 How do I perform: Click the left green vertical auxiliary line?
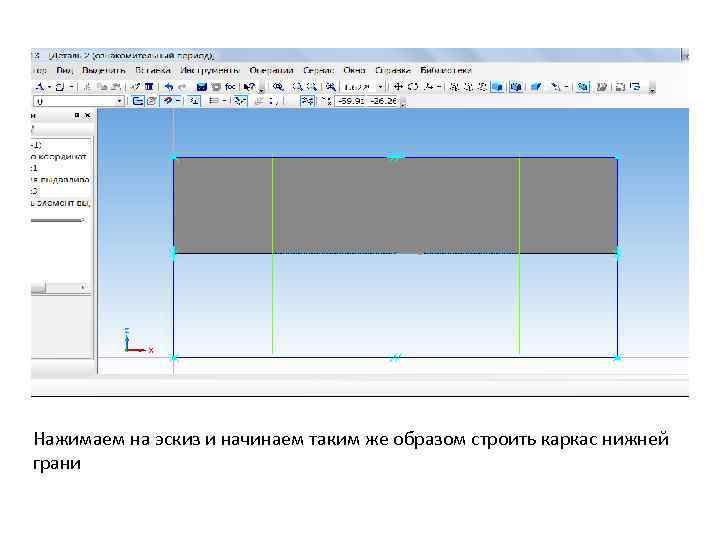[x=273, y=255]
